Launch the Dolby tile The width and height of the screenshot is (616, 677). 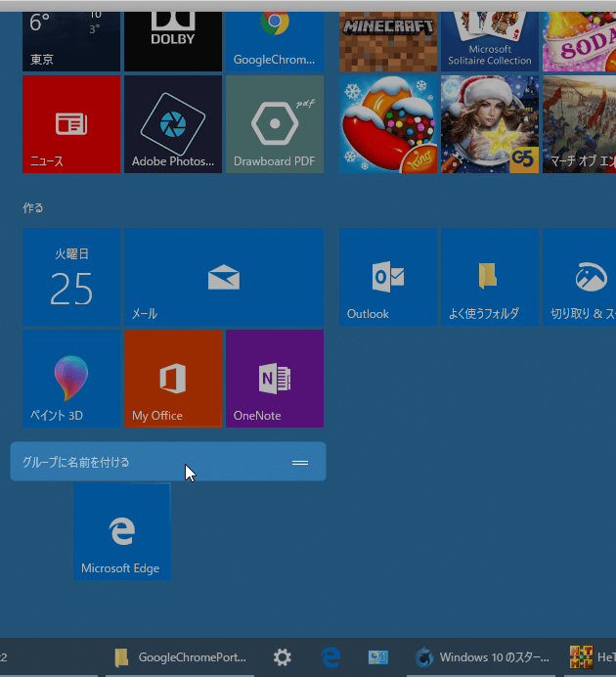pyautogui.click(x=173, y=41)
